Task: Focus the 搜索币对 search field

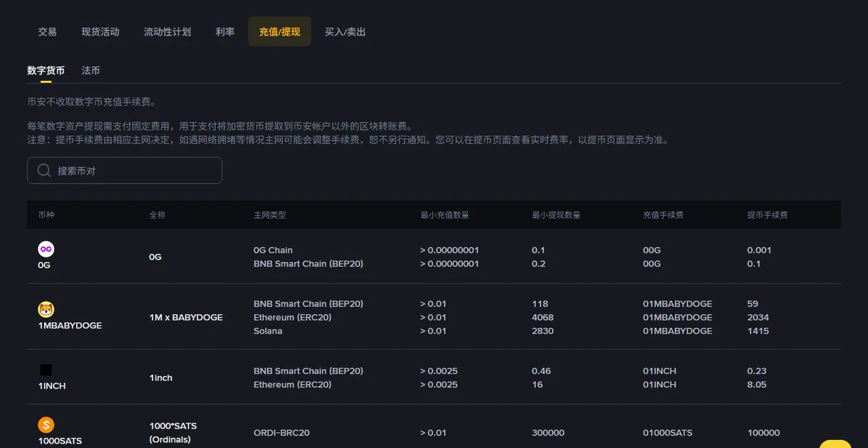Action: click(x=124, y=171)
